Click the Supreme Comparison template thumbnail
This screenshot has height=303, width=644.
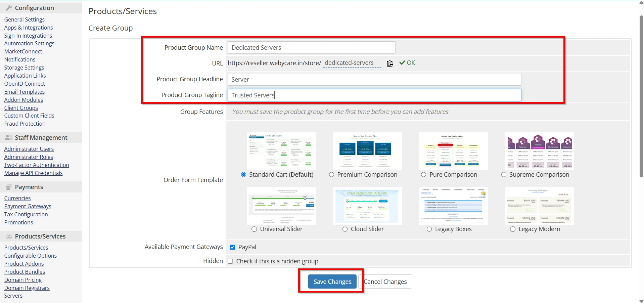[x=539, y=151]
